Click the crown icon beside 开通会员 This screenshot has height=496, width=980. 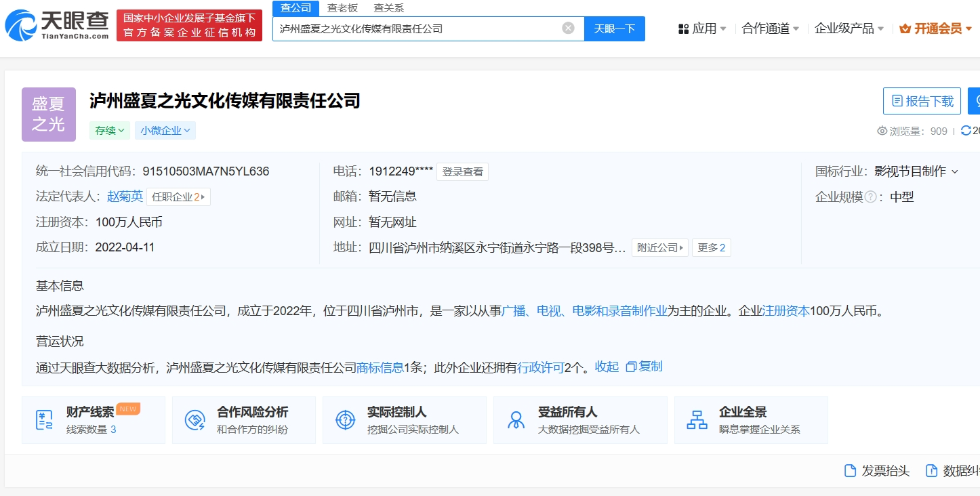pyautogui.click(x=905, y=28)
